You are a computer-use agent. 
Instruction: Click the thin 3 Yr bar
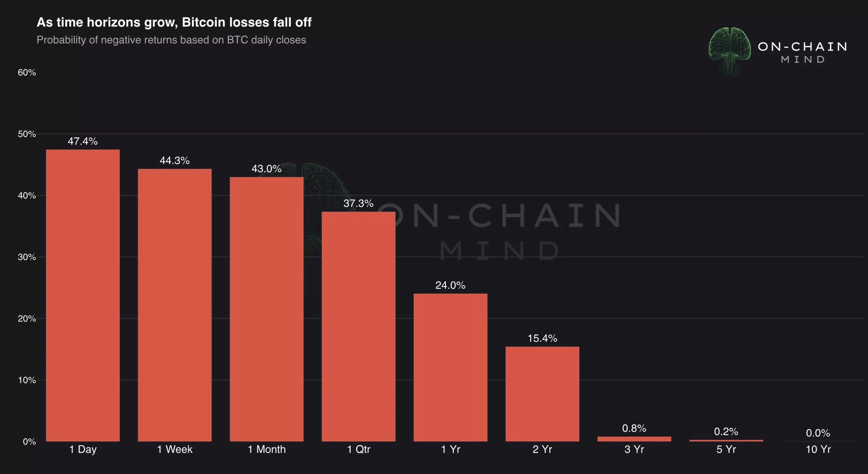click(634, 439)
